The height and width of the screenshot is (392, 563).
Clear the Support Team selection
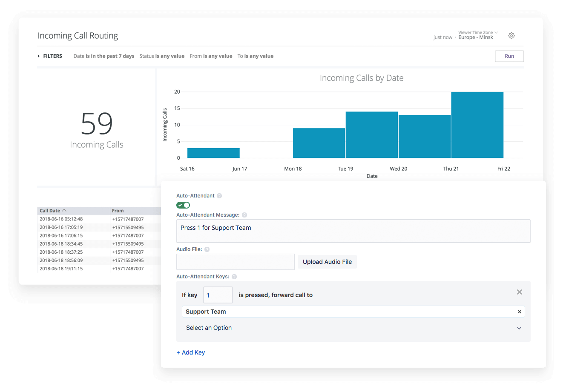[x=519, y=312]
